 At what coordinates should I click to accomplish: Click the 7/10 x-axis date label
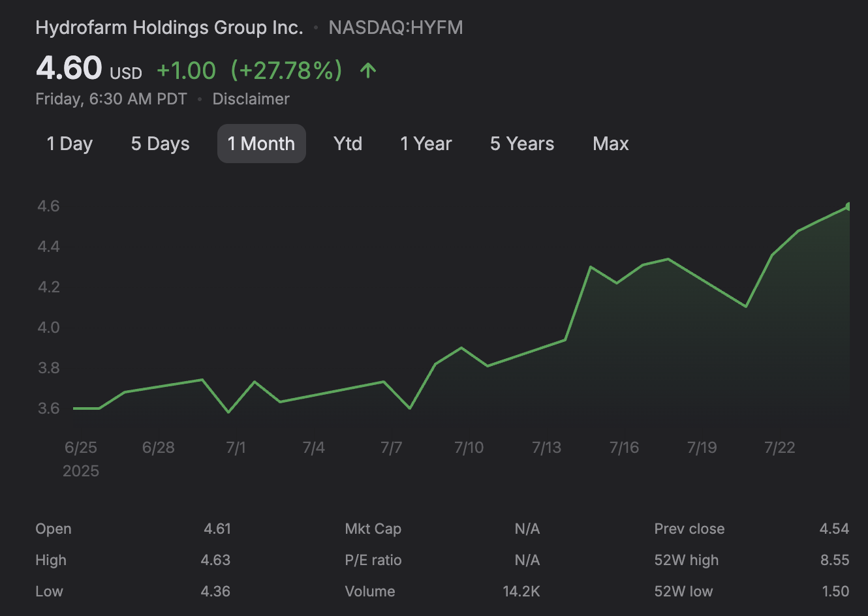[x=469, y=448]
